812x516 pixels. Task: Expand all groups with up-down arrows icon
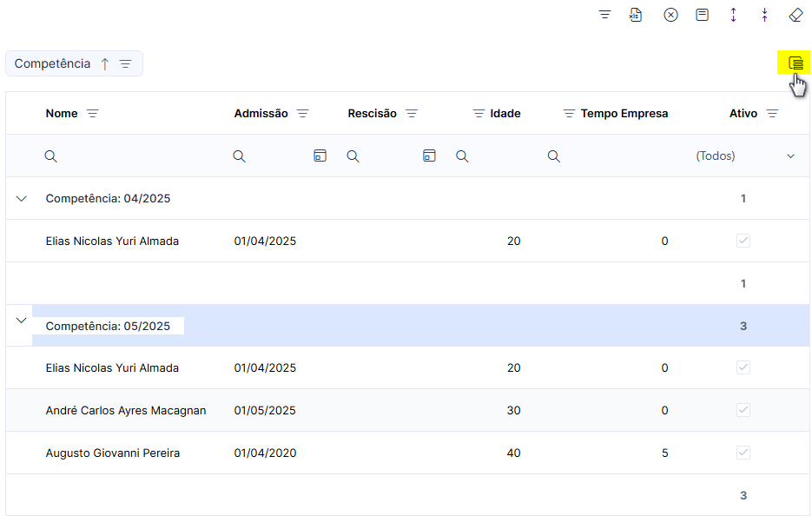733,15
